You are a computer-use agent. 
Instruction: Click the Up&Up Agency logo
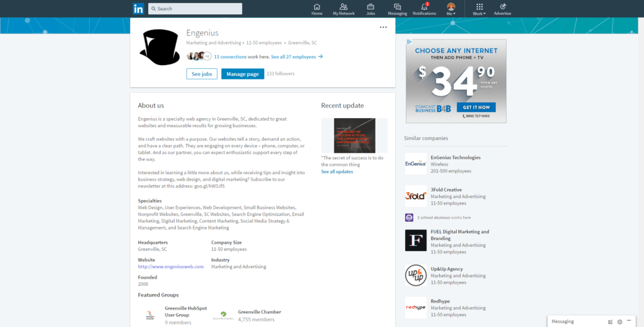415,275
